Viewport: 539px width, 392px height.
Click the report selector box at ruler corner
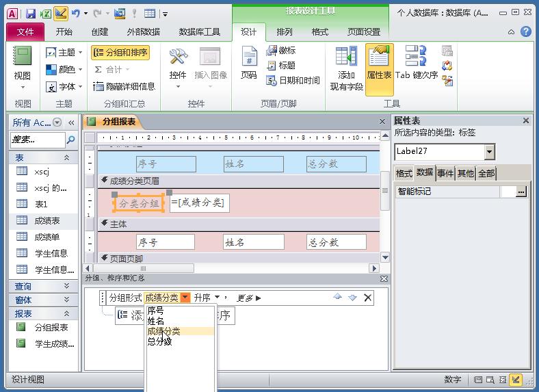pyautogui.click(x=90, y=138)
